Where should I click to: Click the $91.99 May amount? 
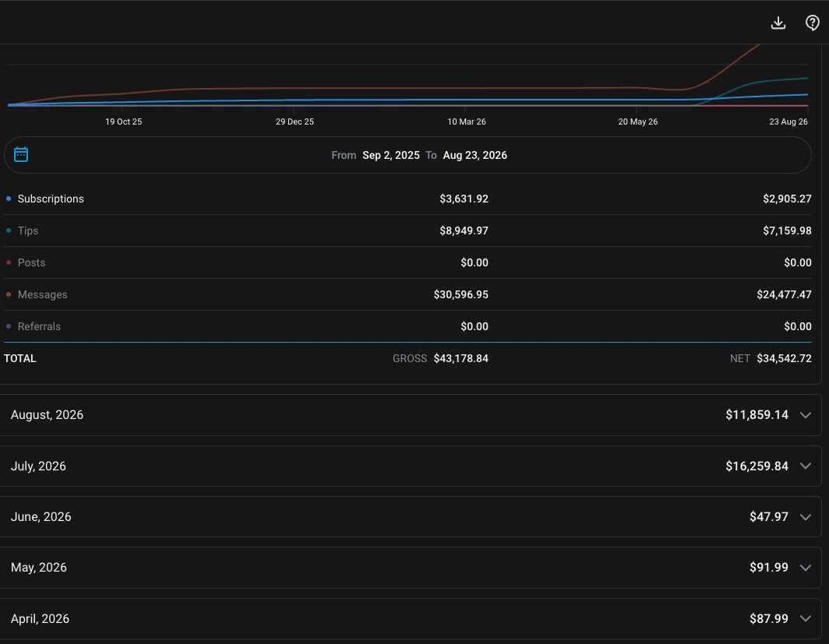(x=769, y=568)
